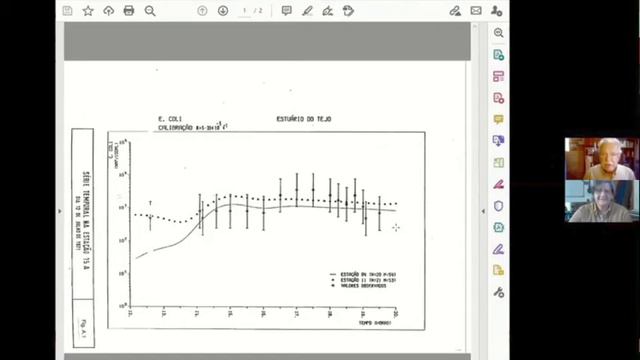Open pink Redact tool in right sidebar

[498, 184]
